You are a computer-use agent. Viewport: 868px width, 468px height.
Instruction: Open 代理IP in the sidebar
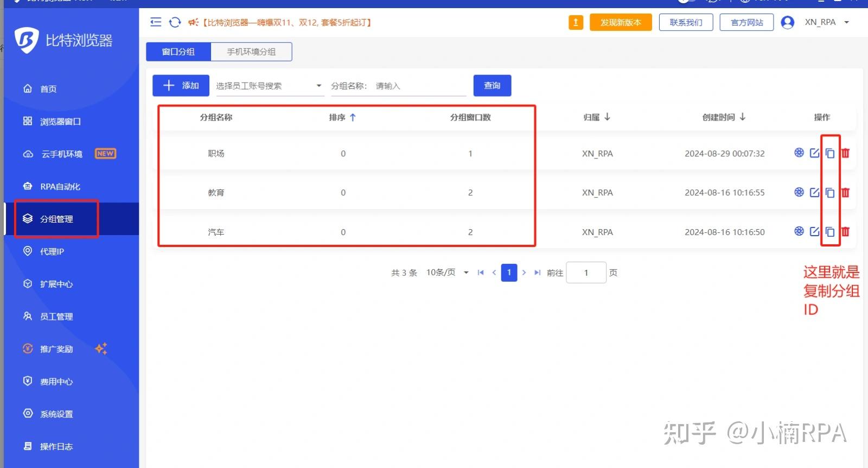(x=43, y=251)
